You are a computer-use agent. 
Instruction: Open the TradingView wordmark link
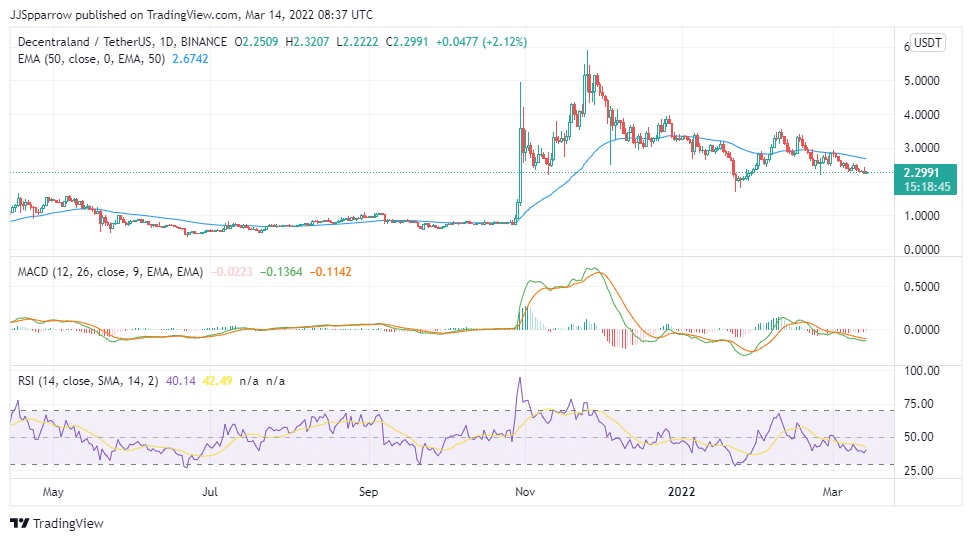(68, 524)
